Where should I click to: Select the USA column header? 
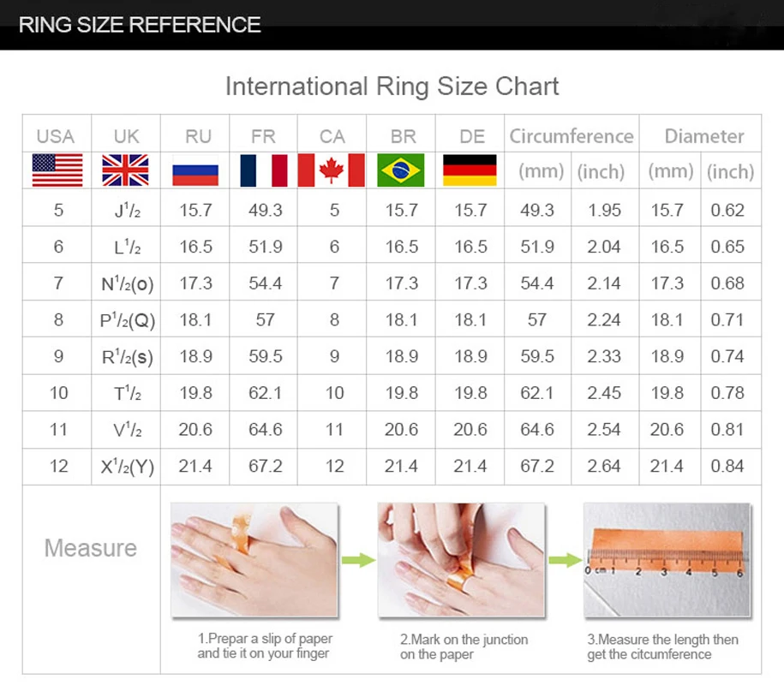pyautogui.click(x=57, y=135)
